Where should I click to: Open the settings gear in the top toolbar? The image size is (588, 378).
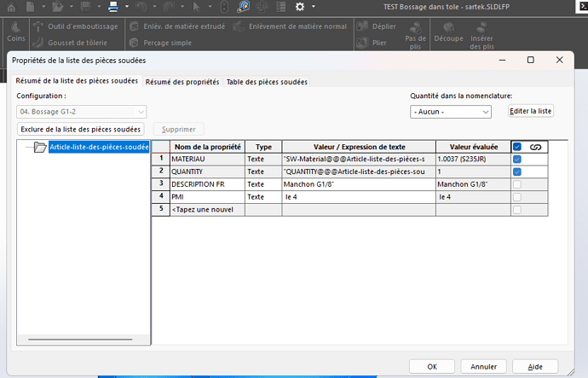point(300,7)
